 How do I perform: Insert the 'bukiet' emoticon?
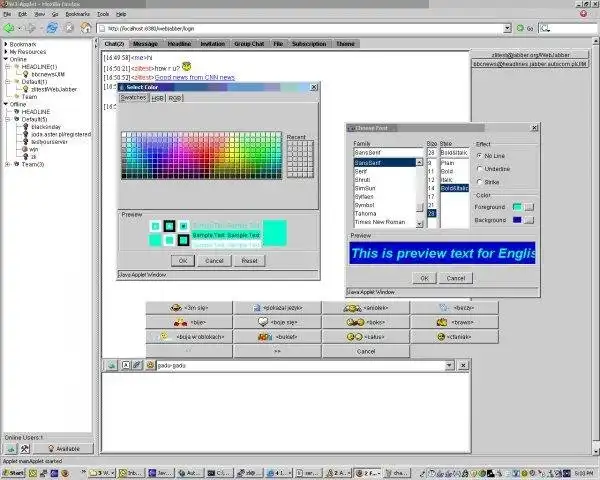coord(277,337)
